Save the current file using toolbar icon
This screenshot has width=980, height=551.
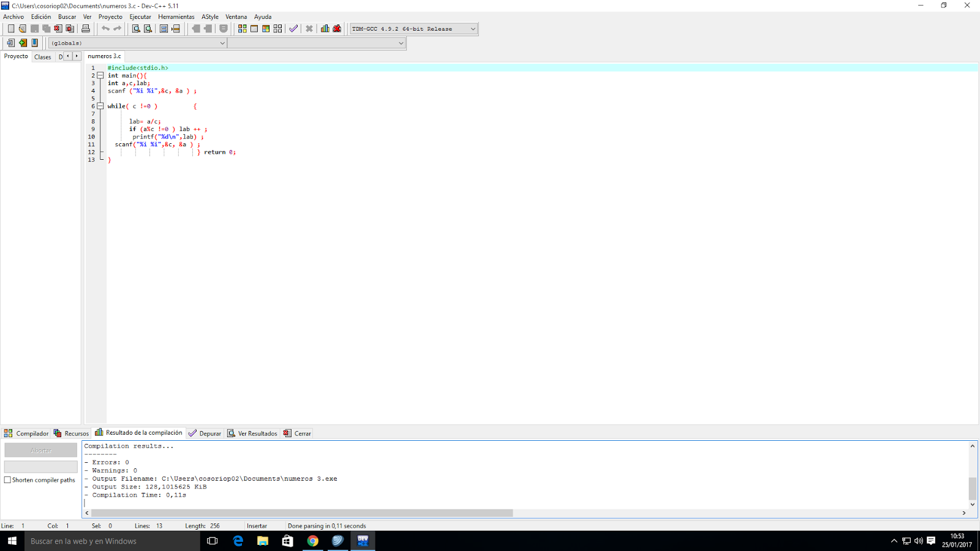34,29
